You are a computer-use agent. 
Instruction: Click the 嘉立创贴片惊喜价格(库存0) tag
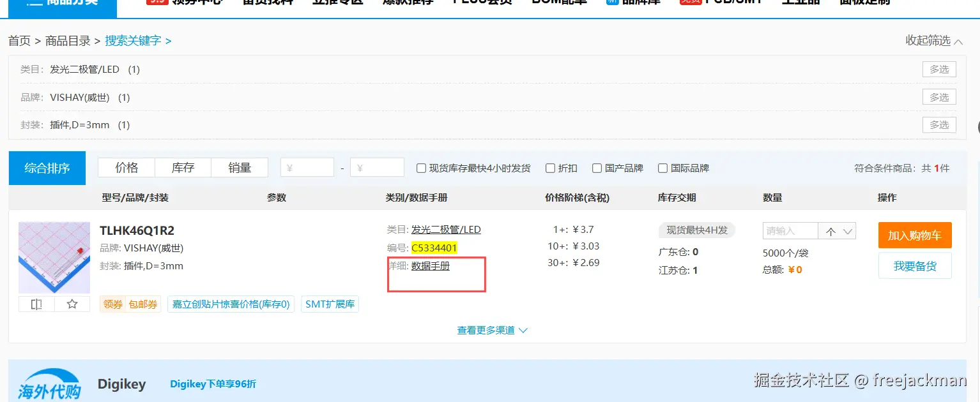pyautogui.click(x=231, y=304)
